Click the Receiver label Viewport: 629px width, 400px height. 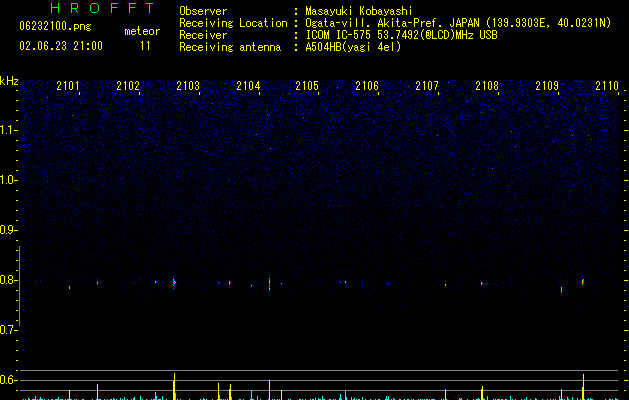click(203, 35)
